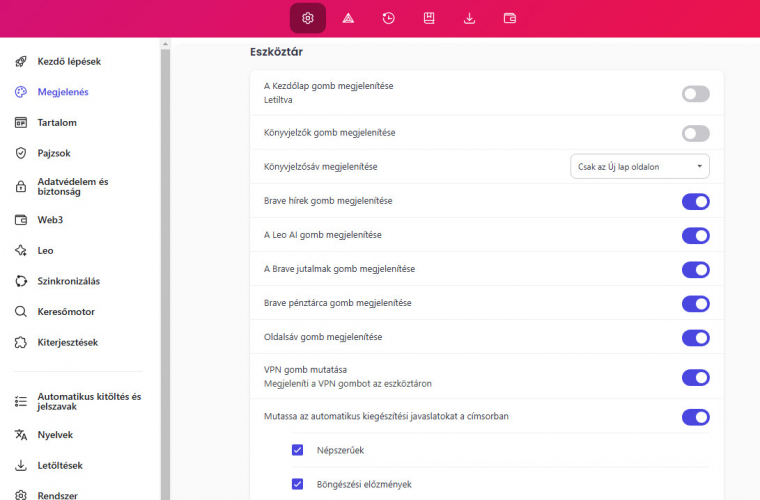Click the Tartalom page icon in sidebar
Image resolution: width=760 pixels, height=500 pixels.
[x=21, y=123]
